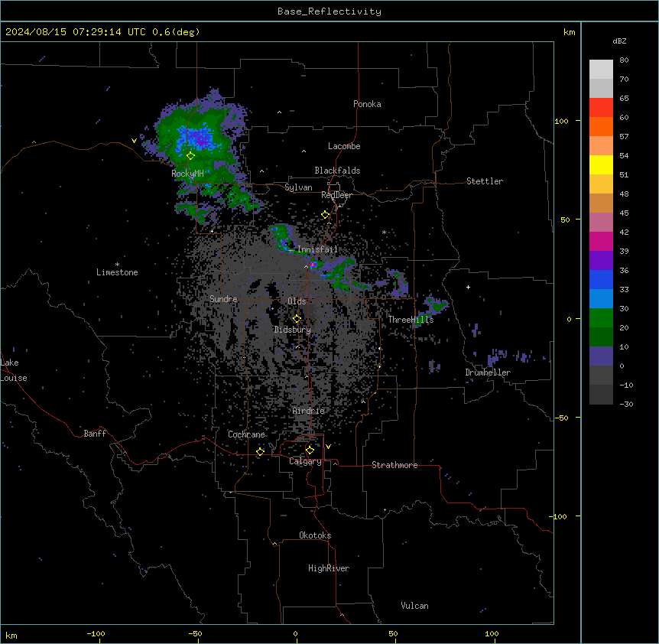
Task: Click the Banff map label
Action: tap(95, 434)
